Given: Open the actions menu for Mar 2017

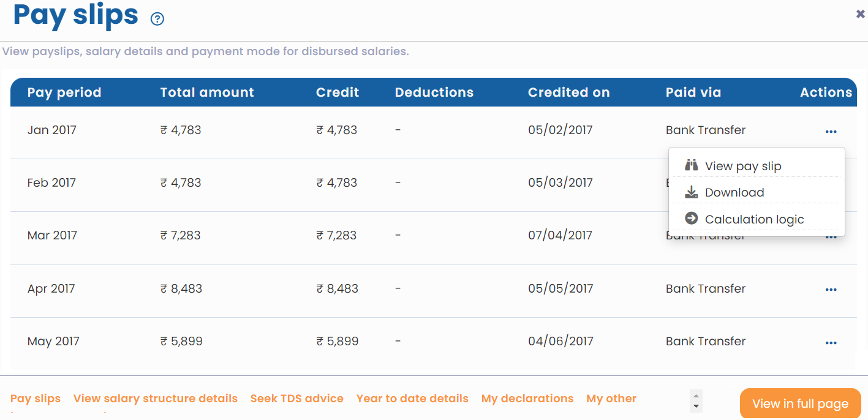Looking at the screenshot, I should click(831, 236).
